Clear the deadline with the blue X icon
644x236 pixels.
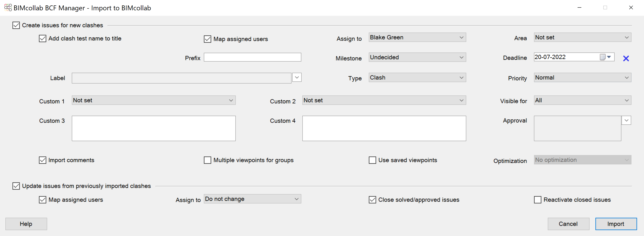click(x=626, y=58)
